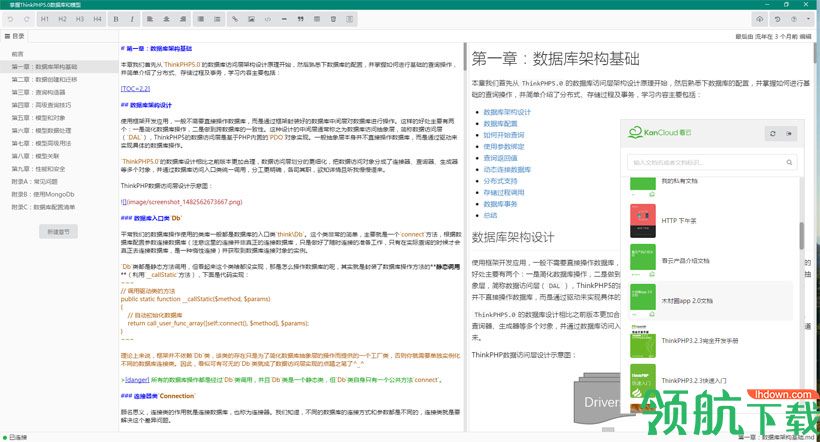Undo the last edit in toolbar
820x442 pixels.
(10, 19)
